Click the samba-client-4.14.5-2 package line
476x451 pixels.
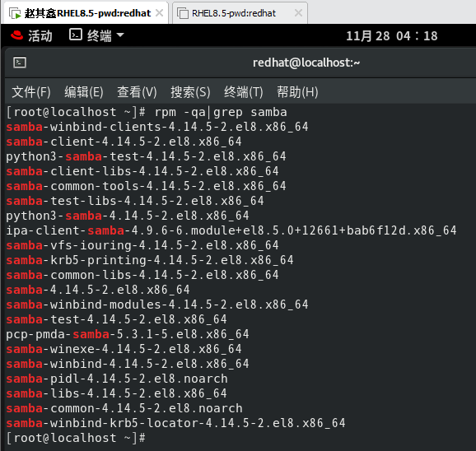124,142
